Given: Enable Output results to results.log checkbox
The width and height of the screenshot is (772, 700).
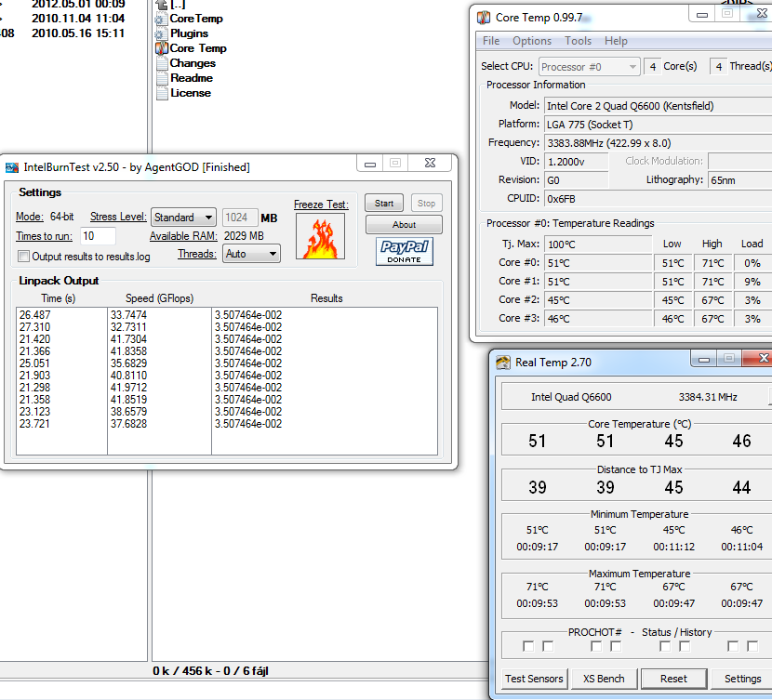Looking at the screenshot, I should (23, 257).
